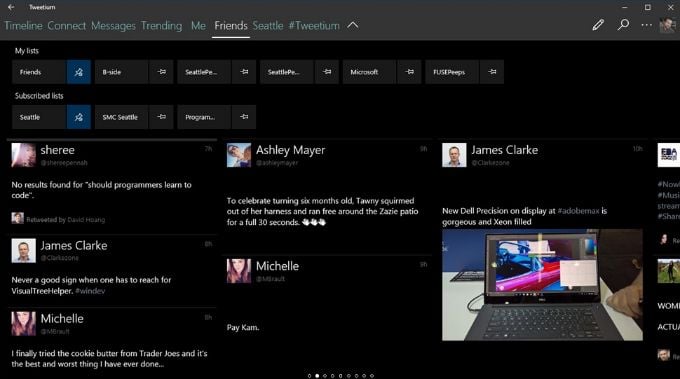Click the #adobemax hashtag

pos(579,211)
